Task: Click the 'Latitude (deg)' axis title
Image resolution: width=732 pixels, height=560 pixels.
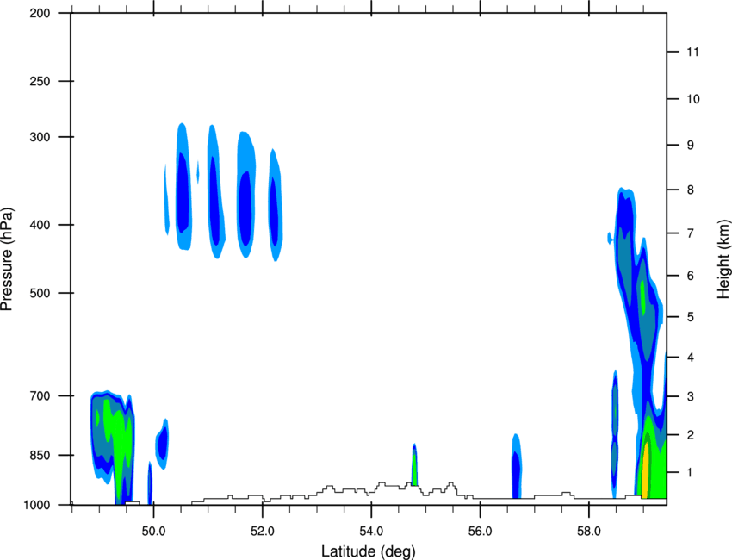Action: (369, 551)
